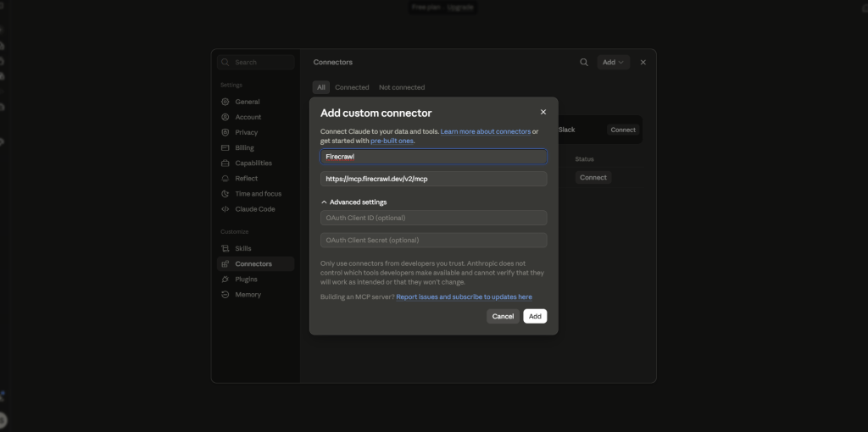Click the Privacy shield icon
This screenshot has width=868, height=432.
pos(225,132)
